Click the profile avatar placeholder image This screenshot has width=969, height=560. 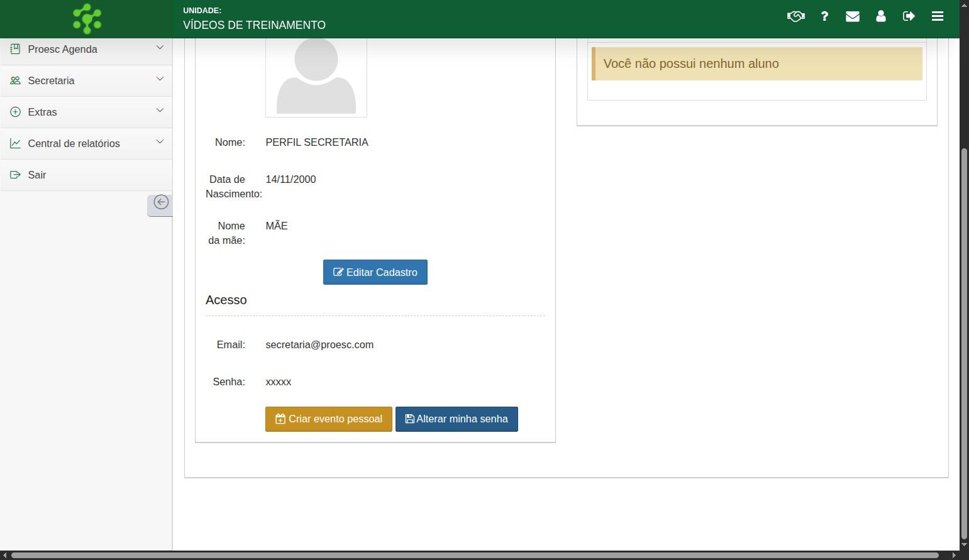pos(316,77)
